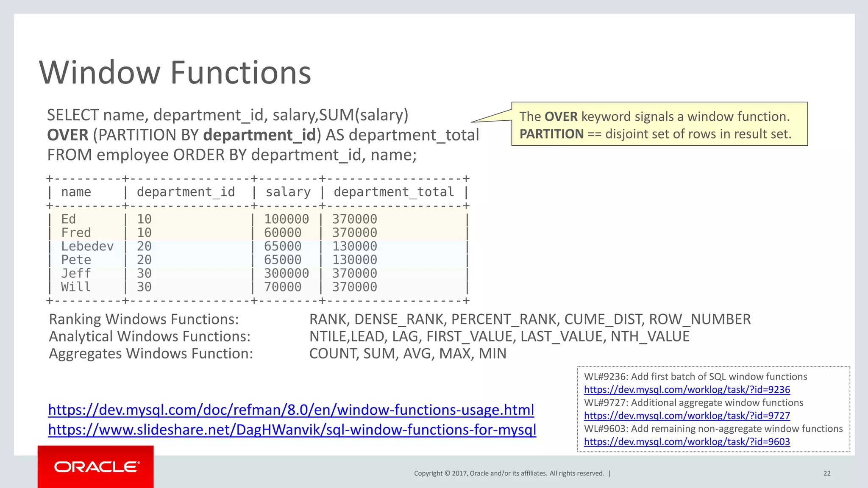Open the worklog task id=9727 link
Screen dimensions: 868x488
click(x=687, y=416)
